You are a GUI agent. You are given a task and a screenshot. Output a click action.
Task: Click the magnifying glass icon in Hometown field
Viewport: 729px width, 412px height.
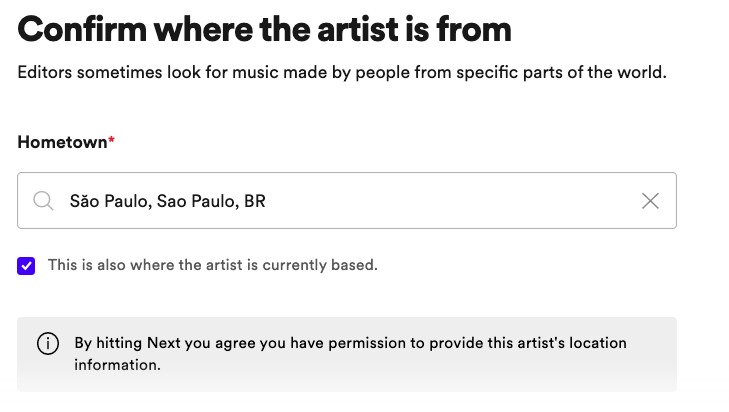[x=43, y=201]
